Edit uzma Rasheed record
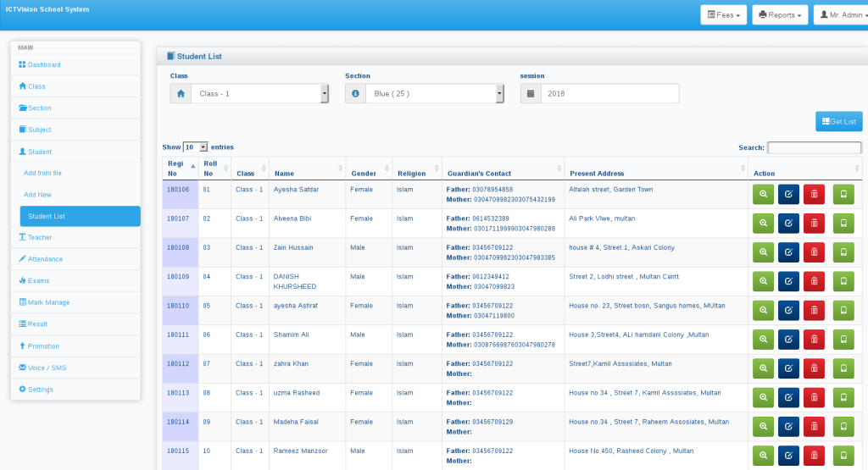Screen dimensions: 868x470 coord(788,397)
